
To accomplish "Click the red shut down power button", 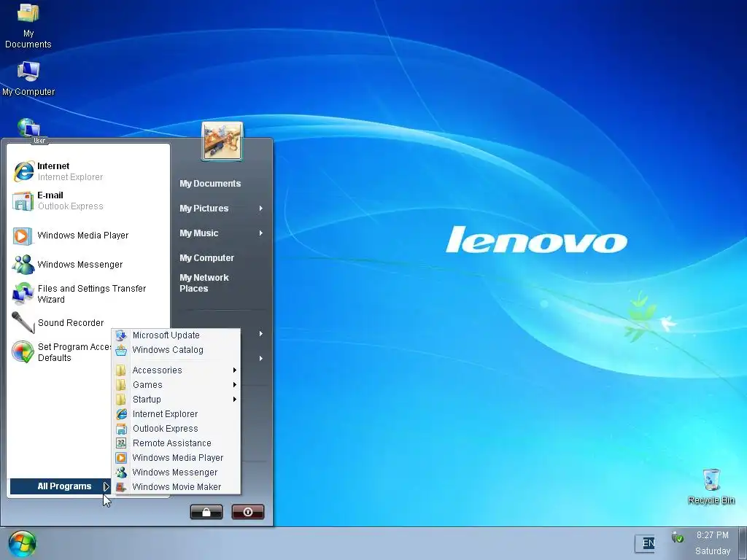I will (248, 512).
